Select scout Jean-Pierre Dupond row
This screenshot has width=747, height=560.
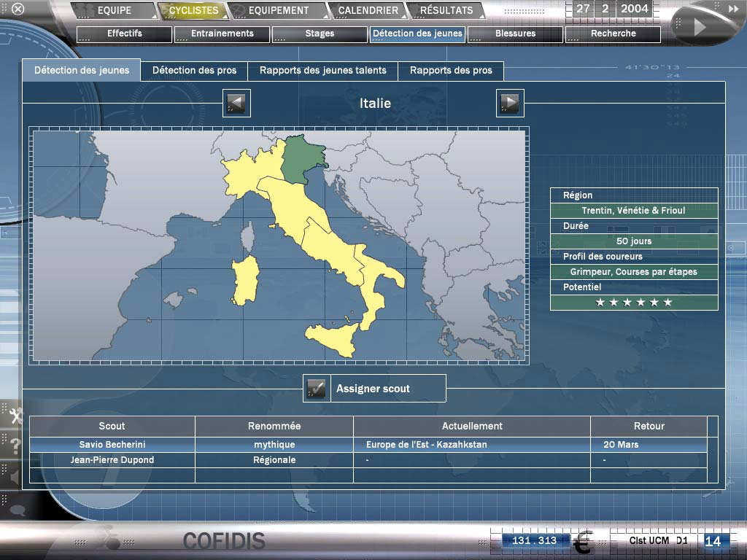112,460
